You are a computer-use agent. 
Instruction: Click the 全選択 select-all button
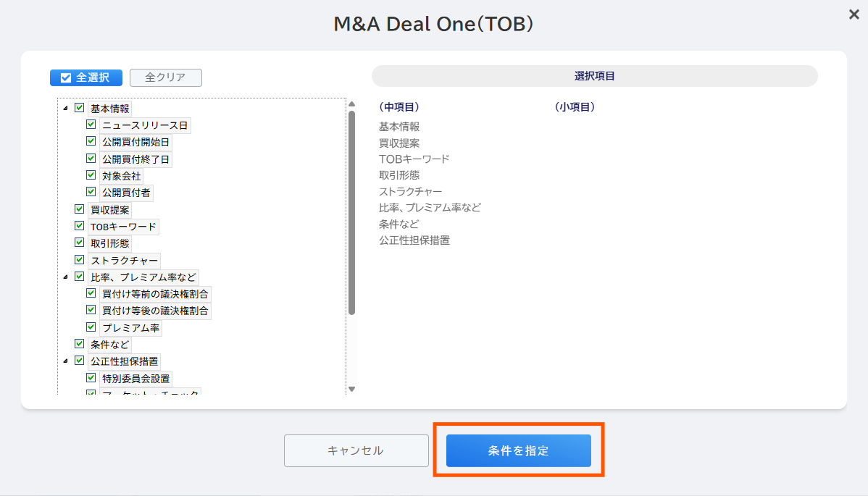85,77
